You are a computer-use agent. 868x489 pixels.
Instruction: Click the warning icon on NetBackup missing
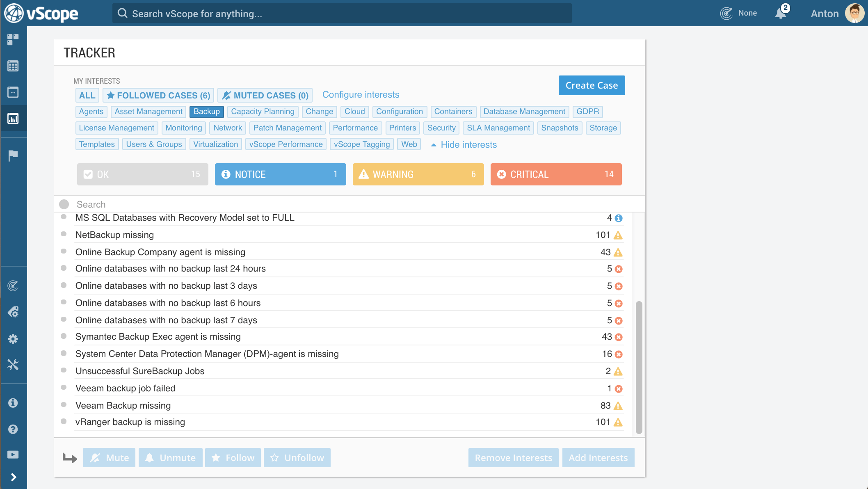(x=618, y=235)
